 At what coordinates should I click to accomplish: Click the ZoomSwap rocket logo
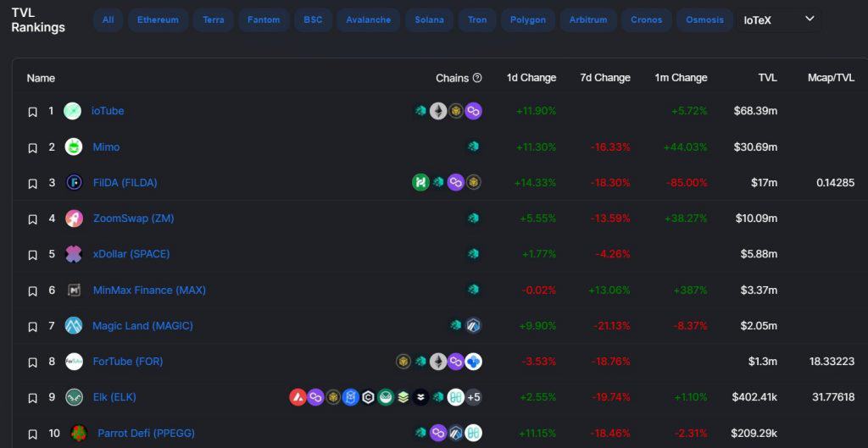[x=75, y=218]
